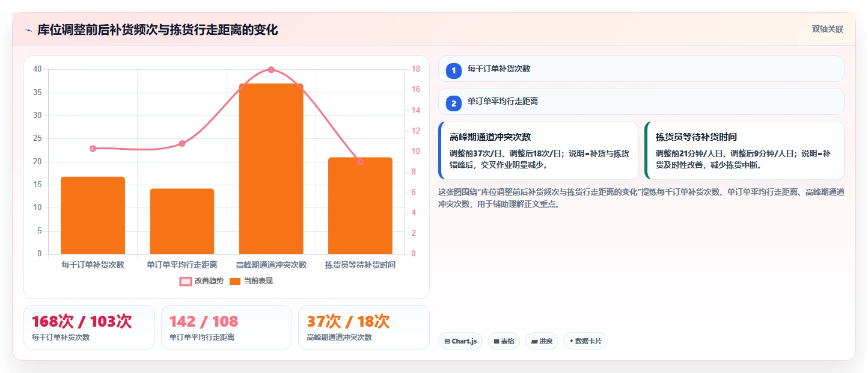Click the icon inside the 表格 tag
868x373 pixels.
497,342
